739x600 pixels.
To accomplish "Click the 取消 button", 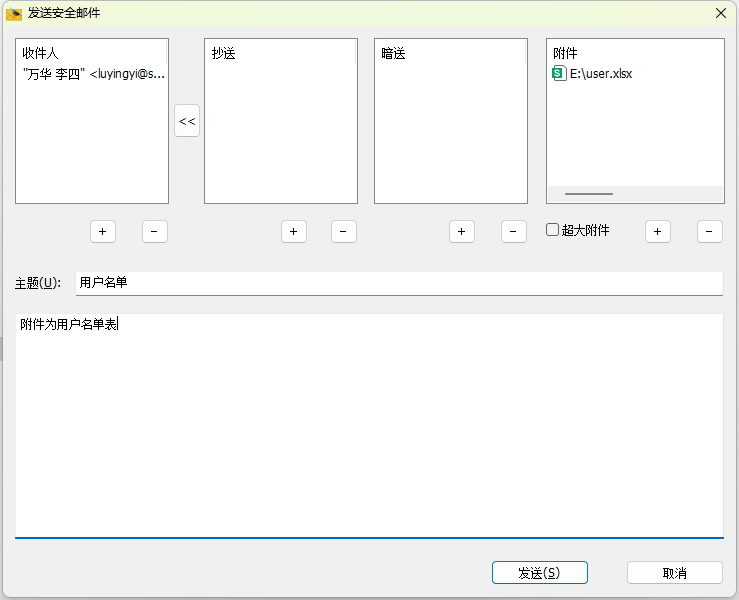I will click(x=674, y=573).
